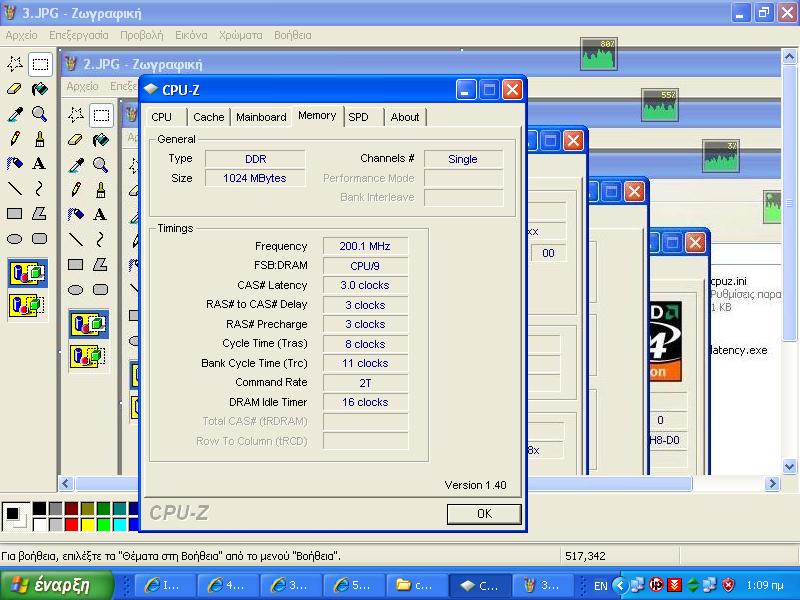Screen dimensions: 800x600
Task: Enable transparent selection option in leftmost toolbox
Action: [27, 304]
